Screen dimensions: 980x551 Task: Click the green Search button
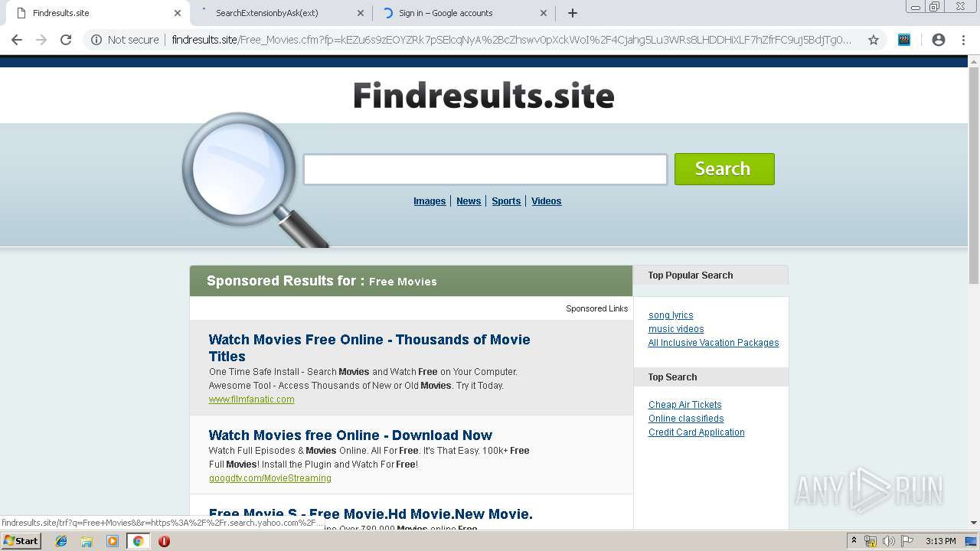pos(724,169)
